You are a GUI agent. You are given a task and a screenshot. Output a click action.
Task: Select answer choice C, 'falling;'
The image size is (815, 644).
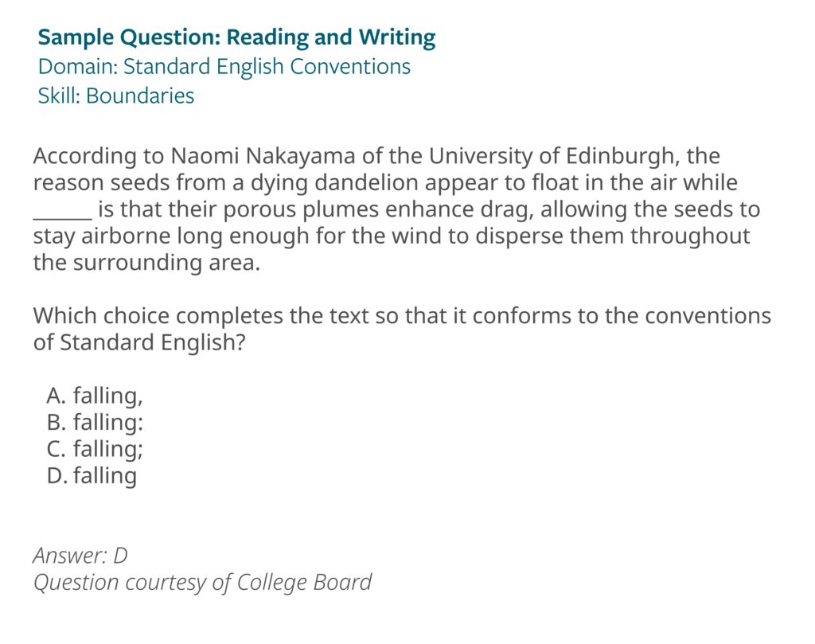[x=94, y=448]
